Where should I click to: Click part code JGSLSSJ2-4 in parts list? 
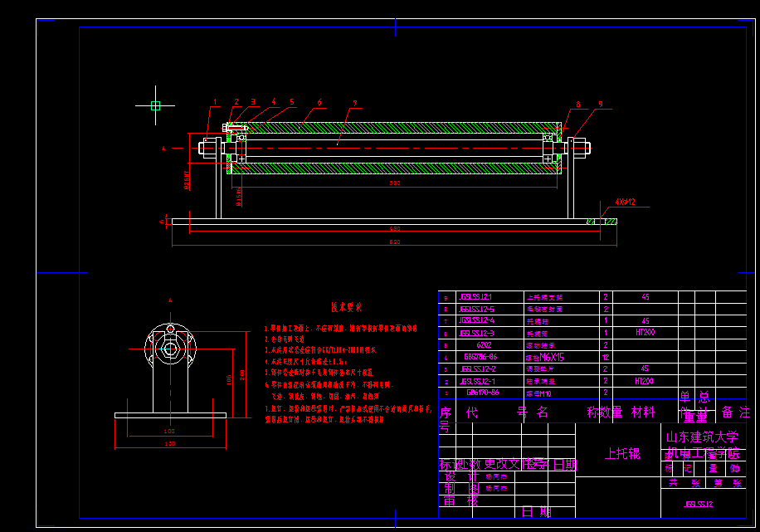tap(476, 320)
